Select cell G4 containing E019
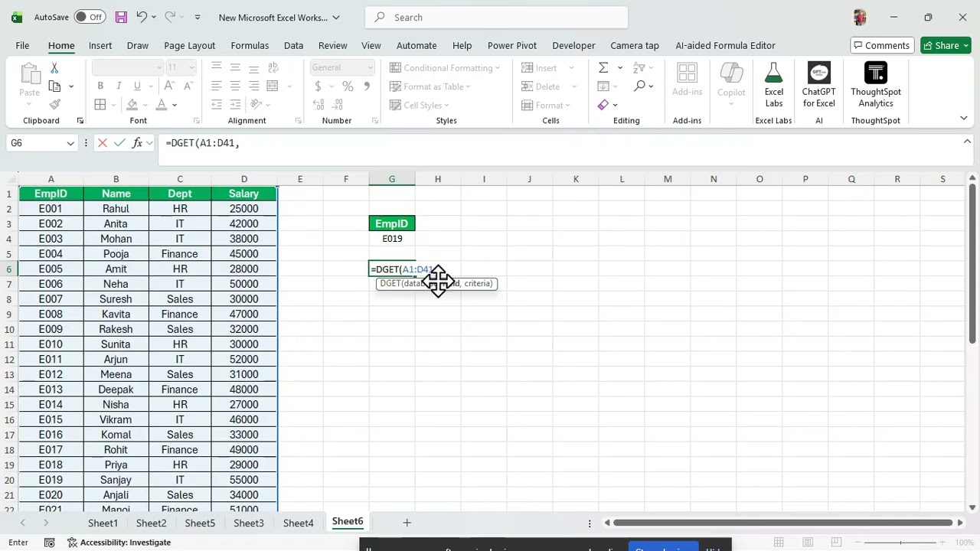Image resolution: width=980 pixels, height=551 pixels. point(392,239)
